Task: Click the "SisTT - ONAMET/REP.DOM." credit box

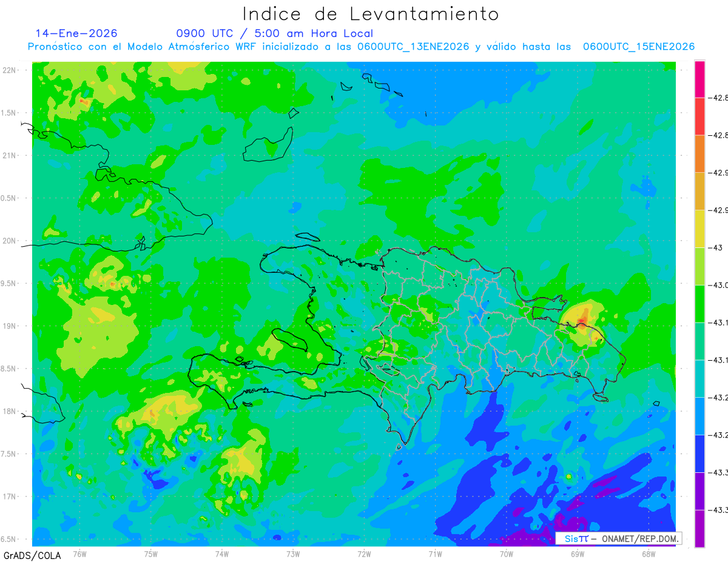Action: point(619,538)
